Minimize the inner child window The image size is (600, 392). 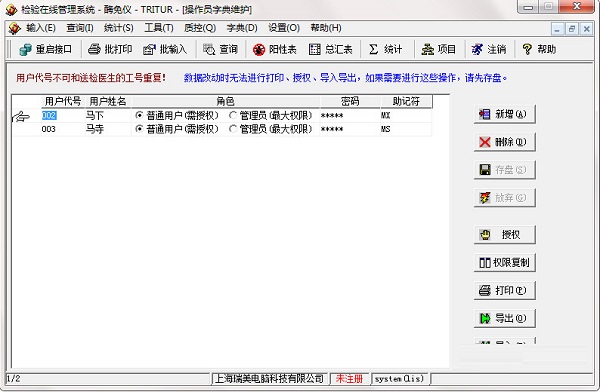[x=557, y=29]
